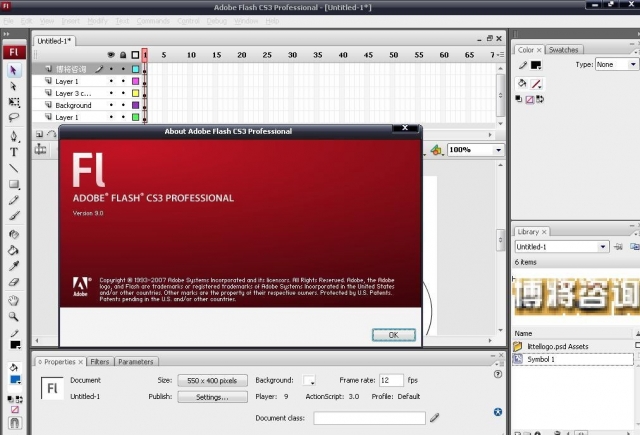Select the Text tool
The height and width of the screenshot is (435, 640).
tap(14, 152)
